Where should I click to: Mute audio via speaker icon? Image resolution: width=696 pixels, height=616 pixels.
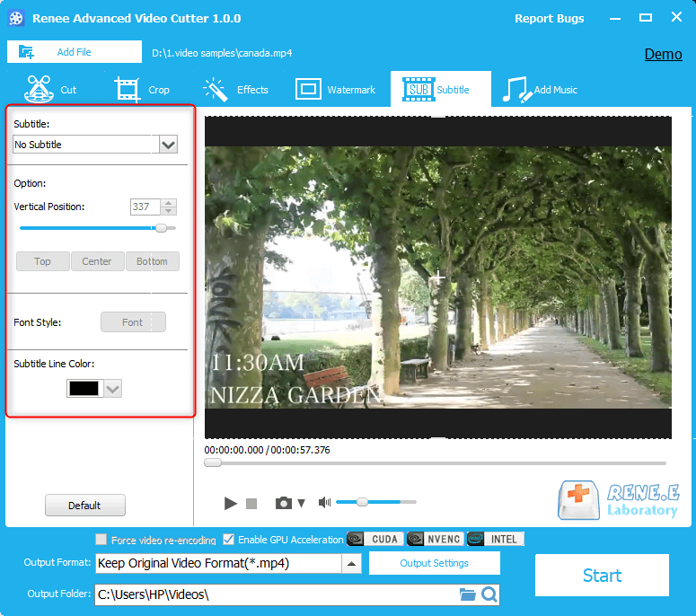(324, 502)
